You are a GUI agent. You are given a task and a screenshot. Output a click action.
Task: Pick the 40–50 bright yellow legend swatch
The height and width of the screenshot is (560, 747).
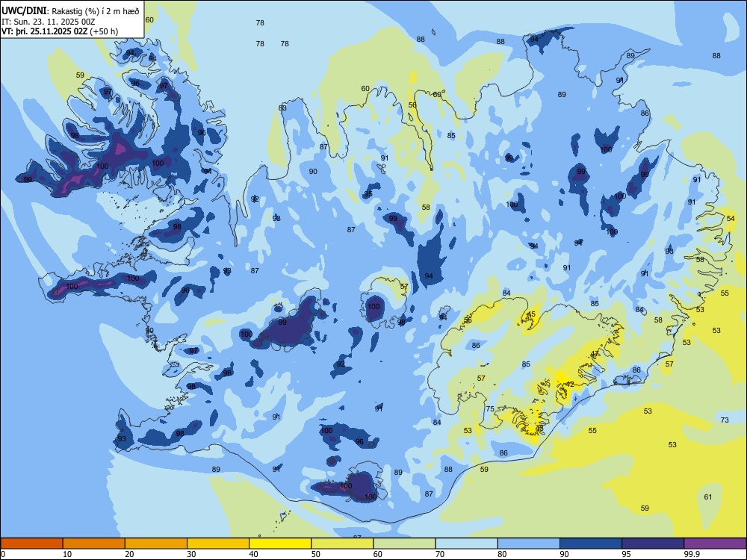pyautogui.click(x=280, y=544)
